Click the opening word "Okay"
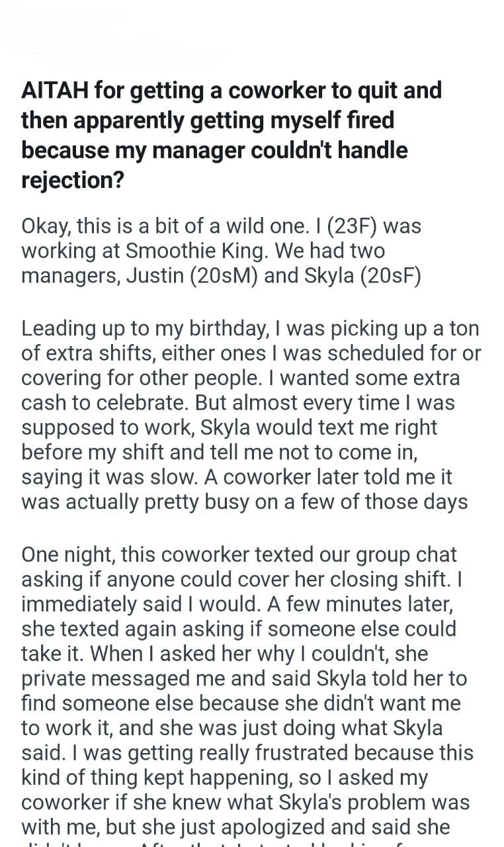 (x=44, y=227)
